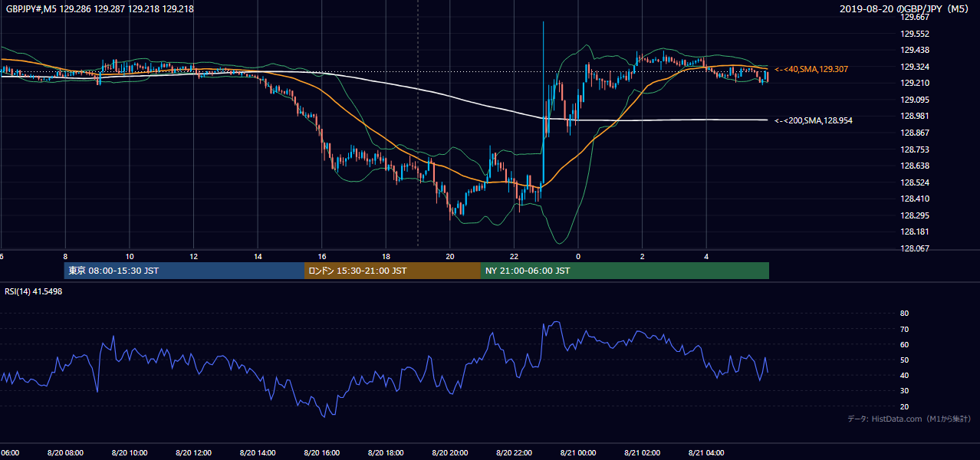Screen dimensions: 980x460
Task: Click the 128.295 price axis label
Action: click(x=915, y=215)
